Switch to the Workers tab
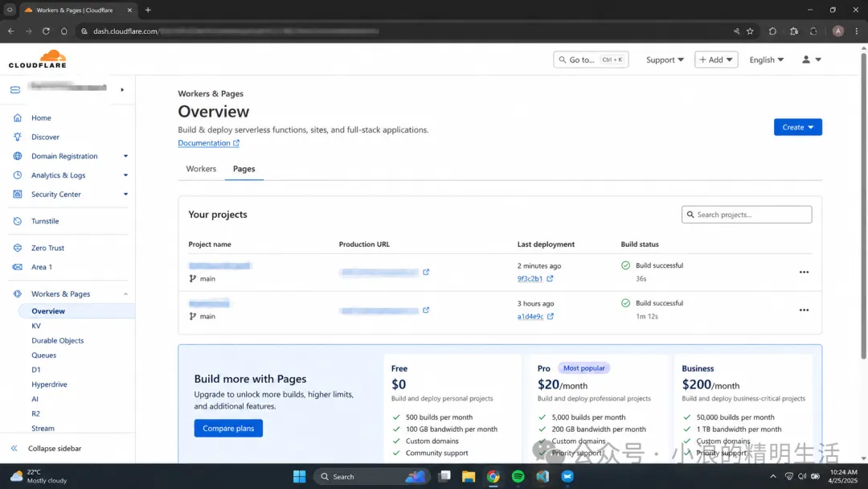The height and width of the screenshot is (489, 868). click(x=201, y=169)
